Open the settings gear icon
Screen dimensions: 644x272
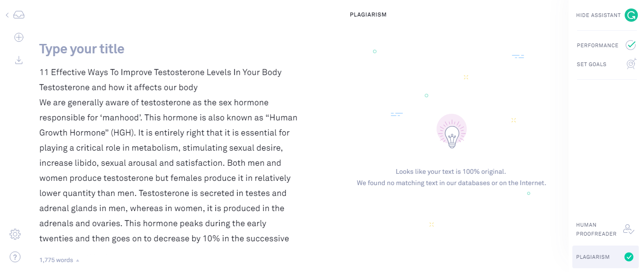pyautogui.click(x=15, y=234)
